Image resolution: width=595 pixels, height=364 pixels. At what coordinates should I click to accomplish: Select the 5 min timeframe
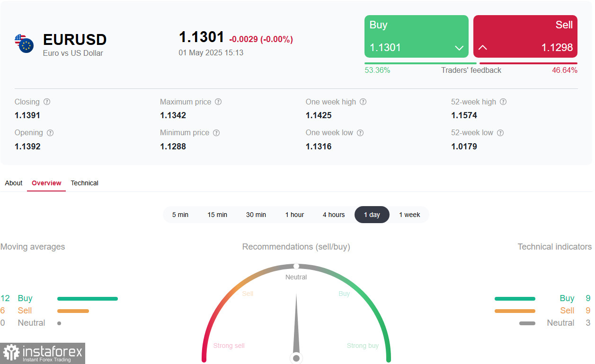point(180,215)
